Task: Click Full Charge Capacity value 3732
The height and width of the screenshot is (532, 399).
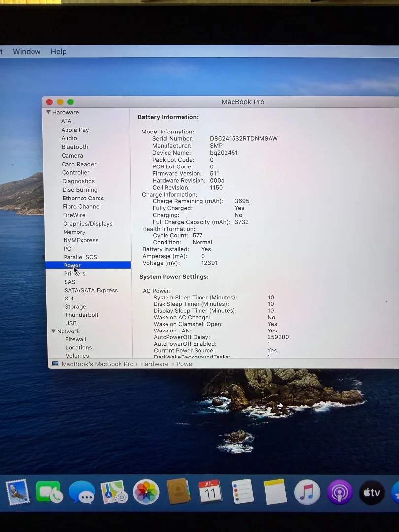Action: point(241,222)
